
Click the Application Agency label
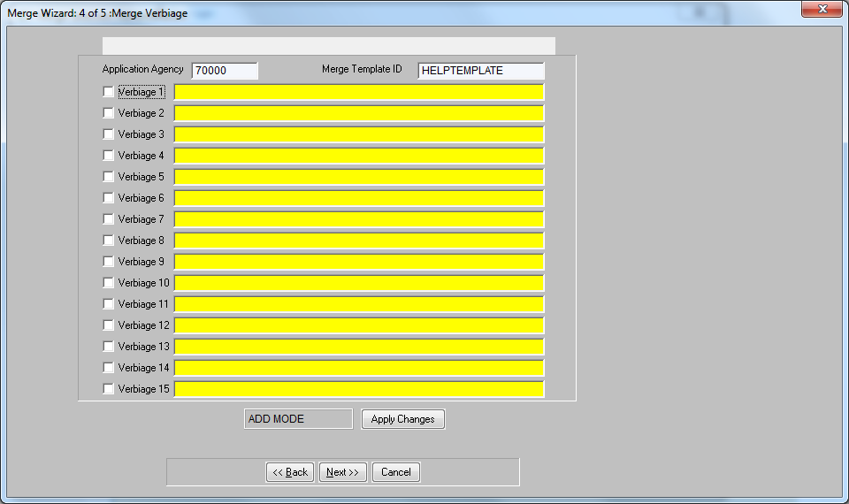click(143, 69)
